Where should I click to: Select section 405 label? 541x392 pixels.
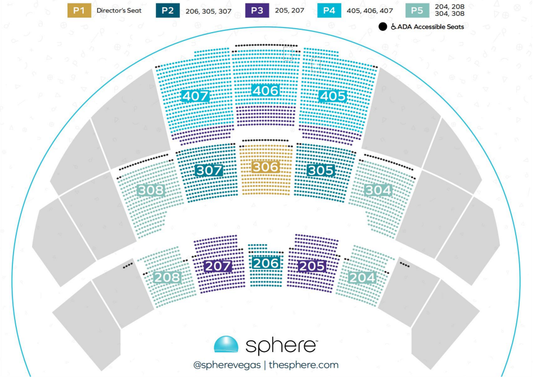pos(332,96)
